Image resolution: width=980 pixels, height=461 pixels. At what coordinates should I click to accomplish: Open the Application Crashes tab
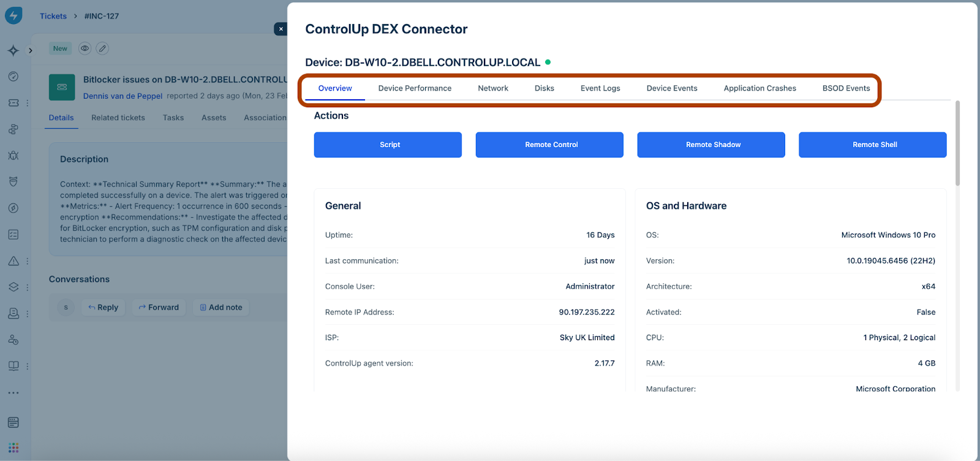click(760, 88)
